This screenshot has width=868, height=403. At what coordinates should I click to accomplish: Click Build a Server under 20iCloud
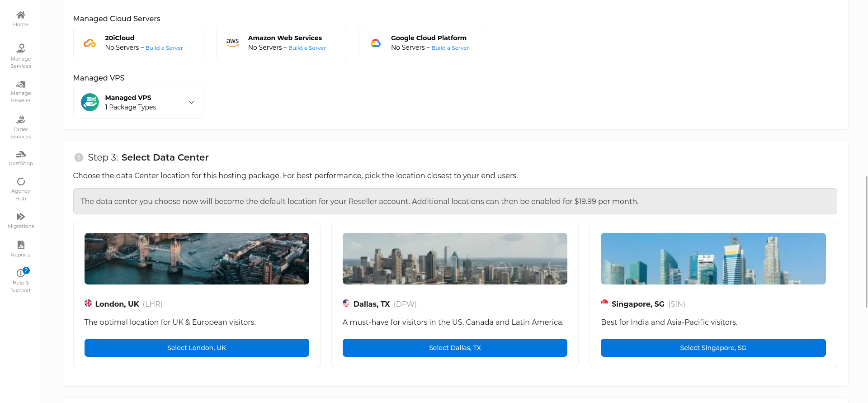coord(164,48)
